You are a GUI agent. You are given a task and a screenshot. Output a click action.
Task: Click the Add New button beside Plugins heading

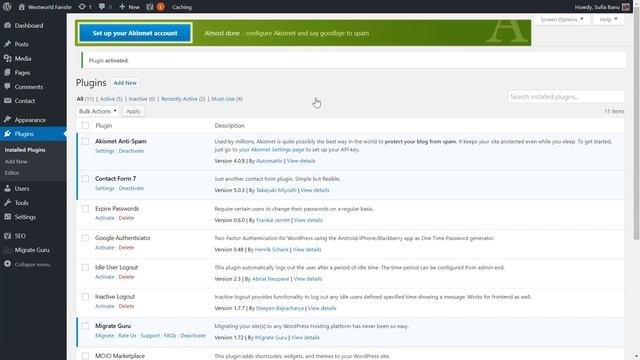point(125,83)
